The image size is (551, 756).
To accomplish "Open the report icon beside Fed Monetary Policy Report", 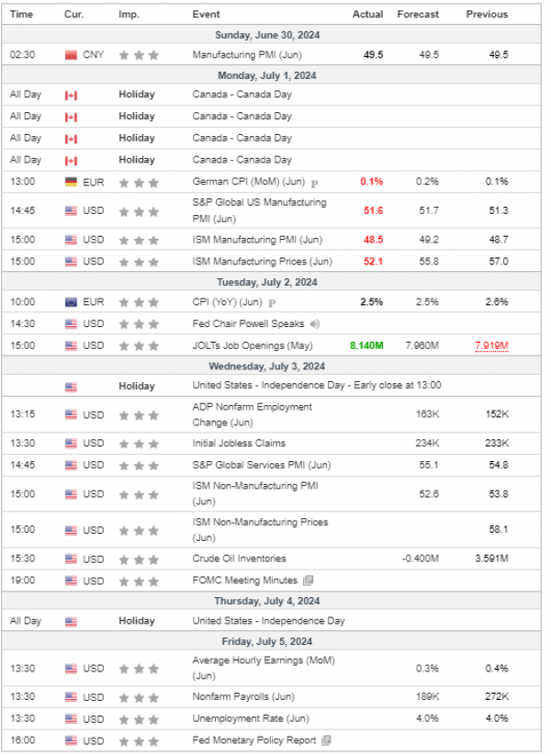I will point(326,740).
